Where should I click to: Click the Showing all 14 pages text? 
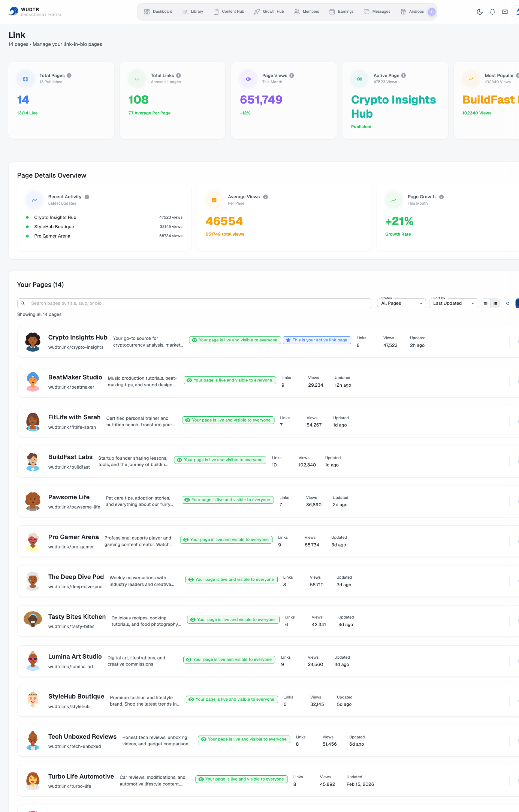(39, 314)
